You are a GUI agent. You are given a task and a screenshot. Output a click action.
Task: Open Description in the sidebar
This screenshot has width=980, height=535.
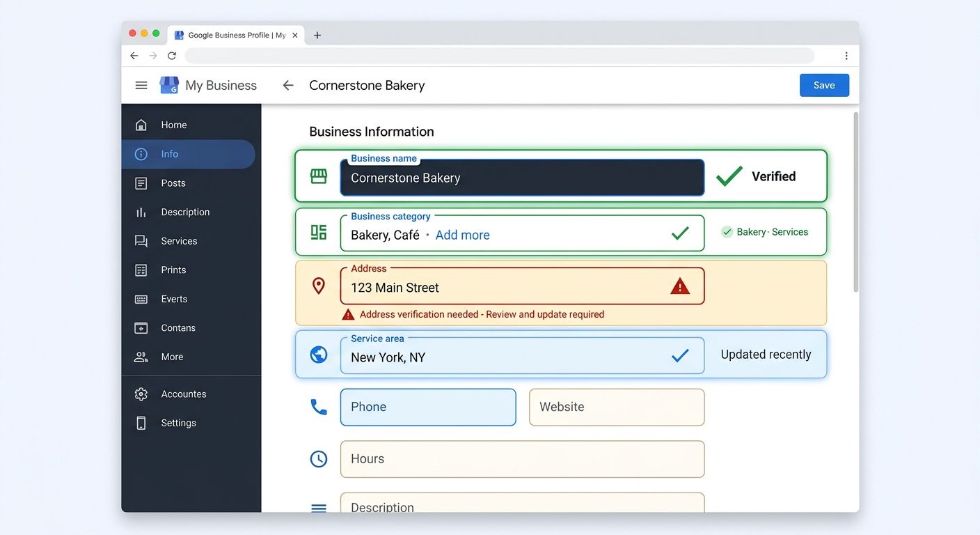click(x=188, y=212)
